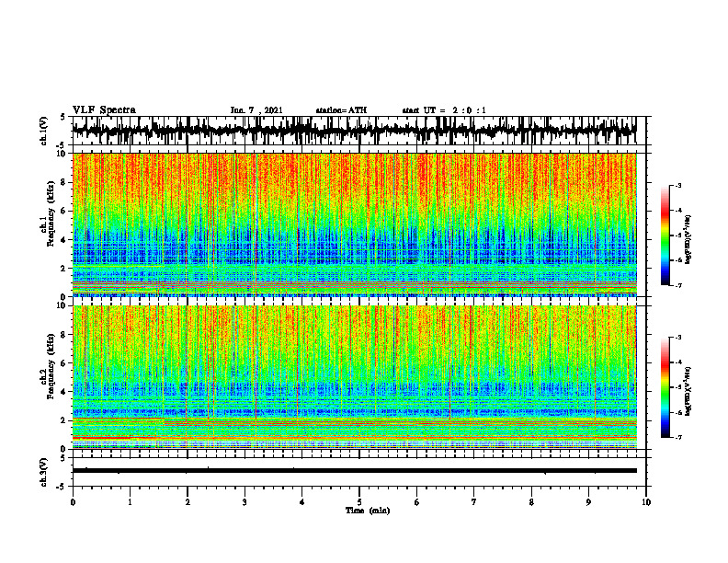Click the ch.1 "Frequency (kHz)" axis label
The width and height of the screenshot is (728, 563).
tap(51, 214)
